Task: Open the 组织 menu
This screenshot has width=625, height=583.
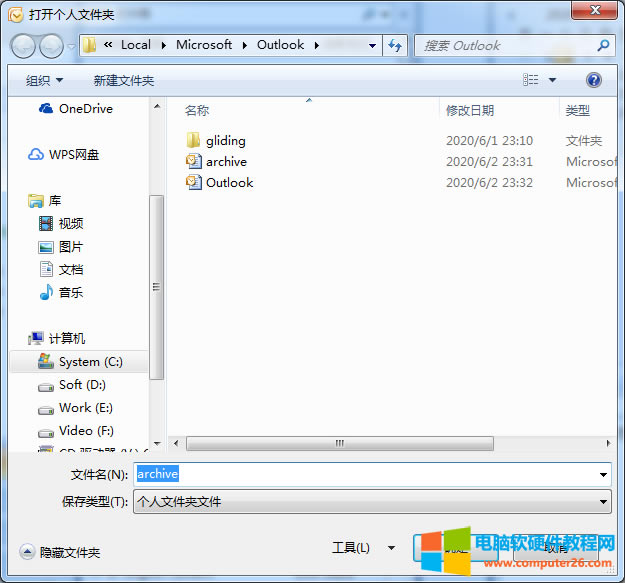Action: tap(44, 80)
